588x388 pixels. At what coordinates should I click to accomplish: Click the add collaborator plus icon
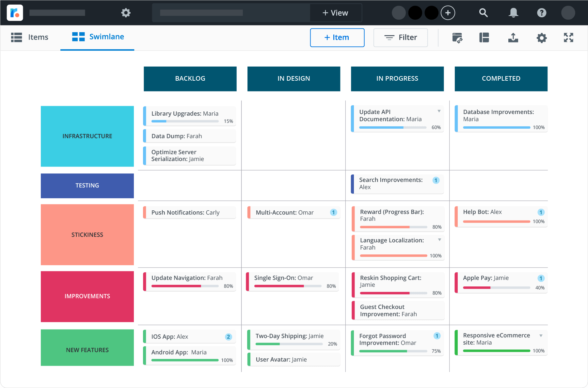(448, 13)
